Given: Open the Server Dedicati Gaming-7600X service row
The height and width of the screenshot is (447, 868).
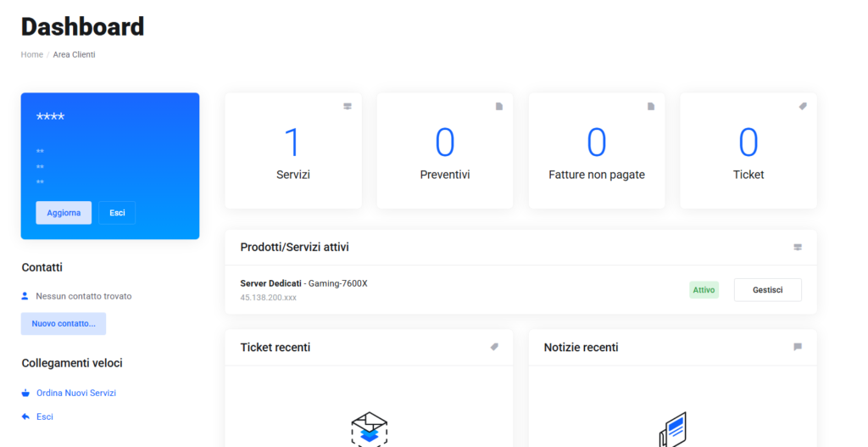Looking at the screenshot, I should coord(521,290).
